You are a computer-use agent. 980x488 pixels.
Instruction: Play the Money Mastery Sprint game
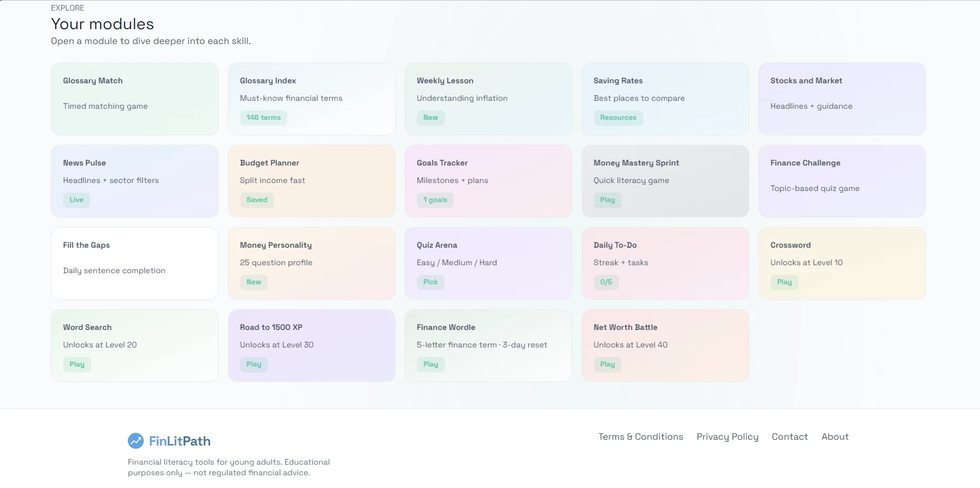pos(608,200)
